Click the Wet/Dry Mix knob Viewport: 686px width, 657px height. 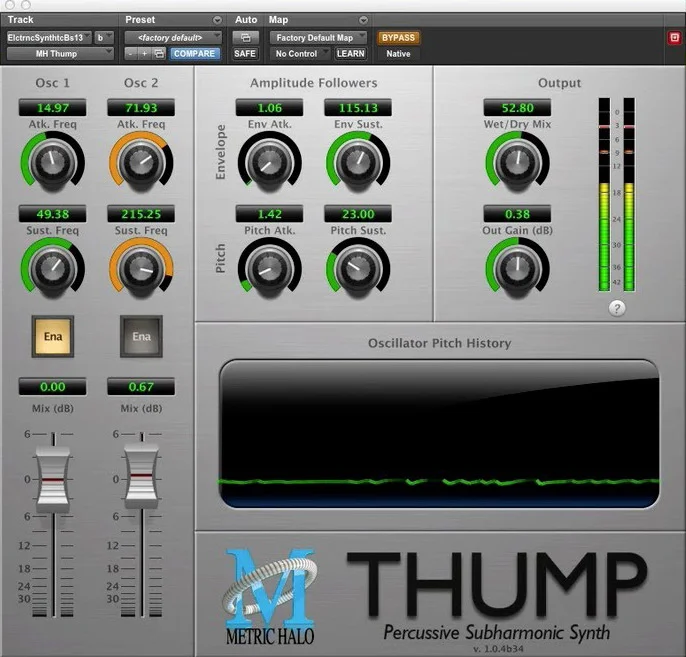click(x=517, y=162)
